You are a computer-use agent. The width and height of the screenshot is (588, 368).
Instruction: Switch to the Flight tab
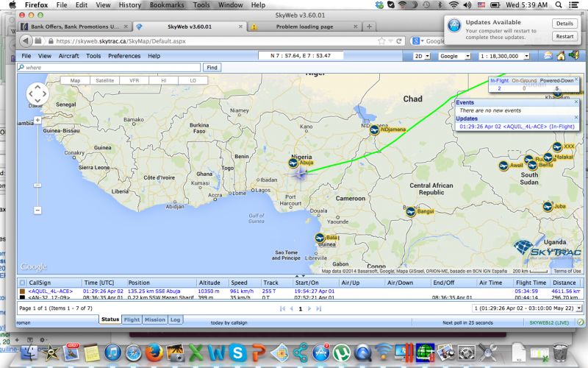coord(132,319)
